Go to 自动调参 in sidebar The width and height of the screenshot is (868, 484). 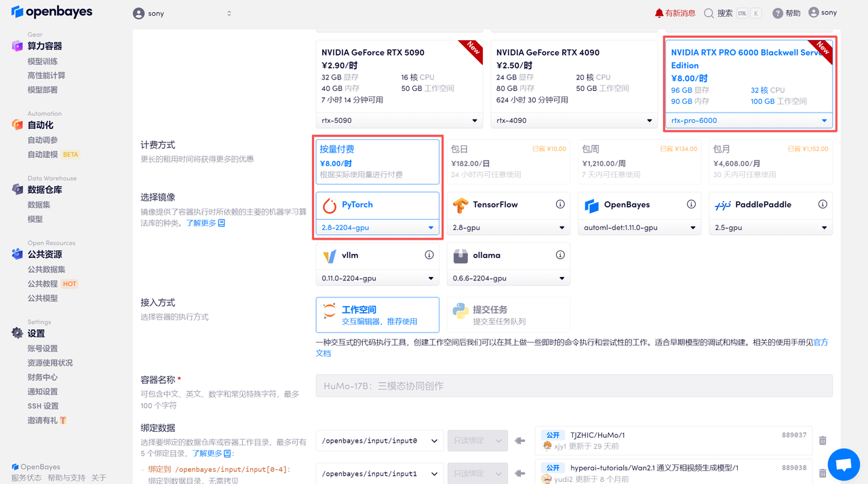[43, 140]
